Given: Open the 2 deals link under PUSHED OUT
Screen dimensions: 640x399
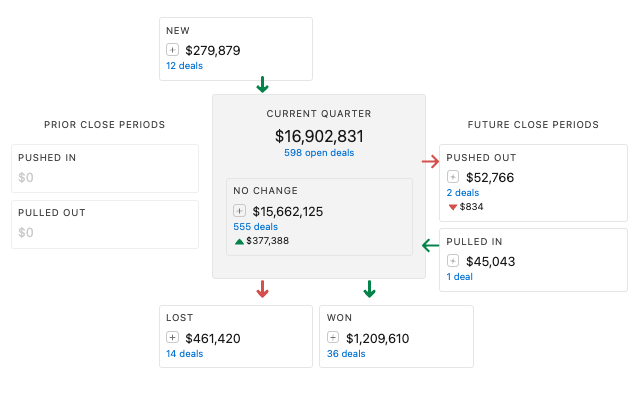Looking at the screenshot, I should coord(463,193).
